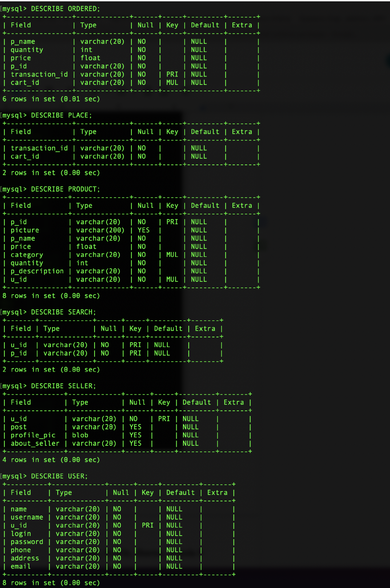Screen dimensions: 390x588
Task: Click 'quantity' field in ORDERED table
Action: (27, 50)
